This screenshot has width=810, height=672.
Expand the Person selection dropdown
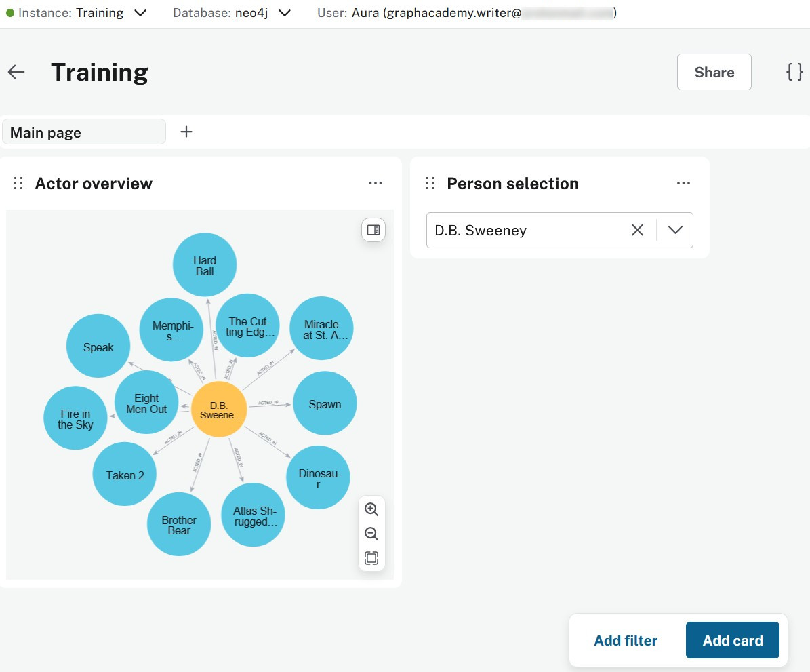(x=675, y=230)
